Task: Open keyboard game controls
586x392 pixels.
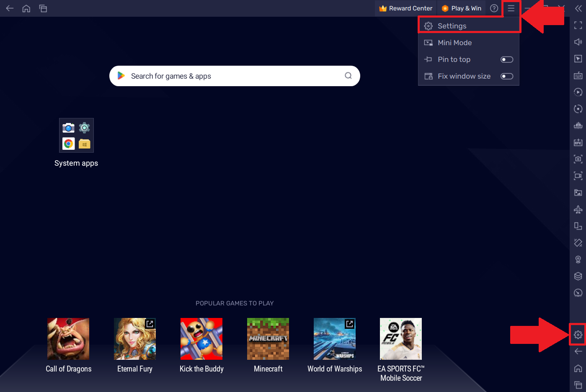Action: [x=578, y=75]
